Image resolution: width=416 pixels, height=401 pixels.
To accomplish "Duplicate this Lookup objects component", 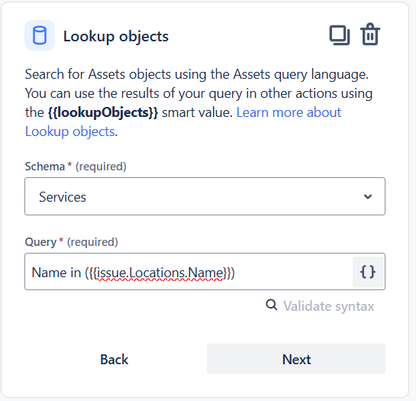I will (339, 35).
